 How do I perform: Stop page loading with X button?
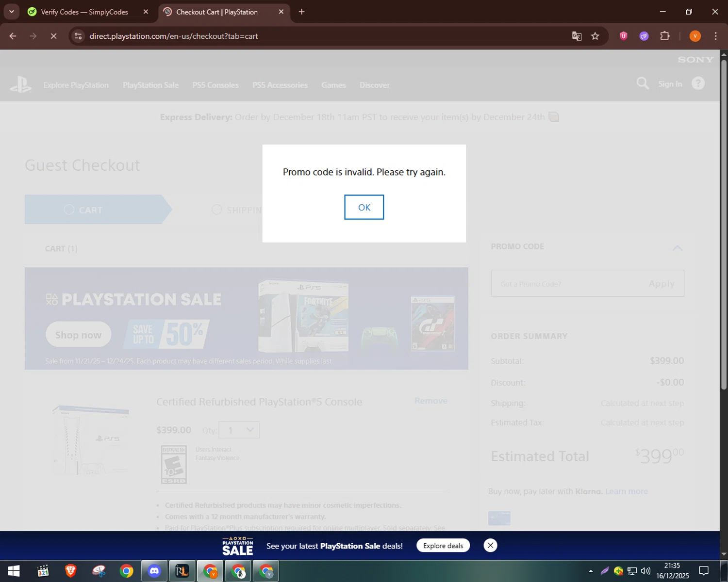tap(53, 36)
